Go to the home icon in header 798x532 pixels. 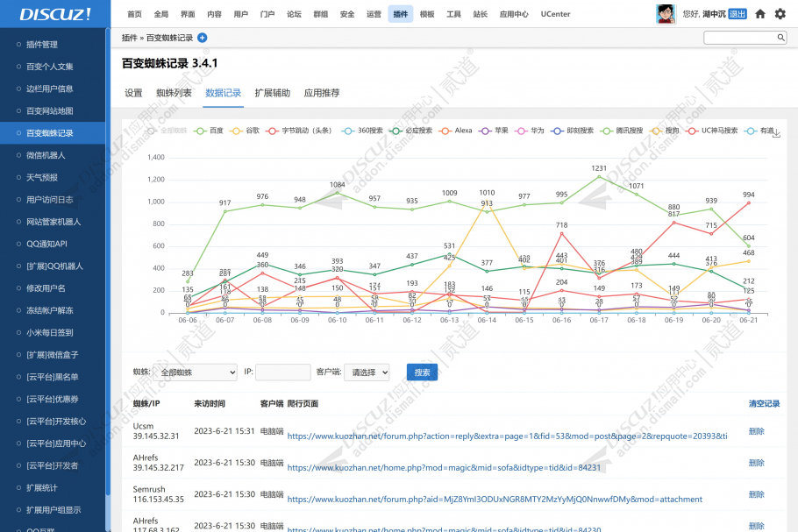[x=759, y=14]
